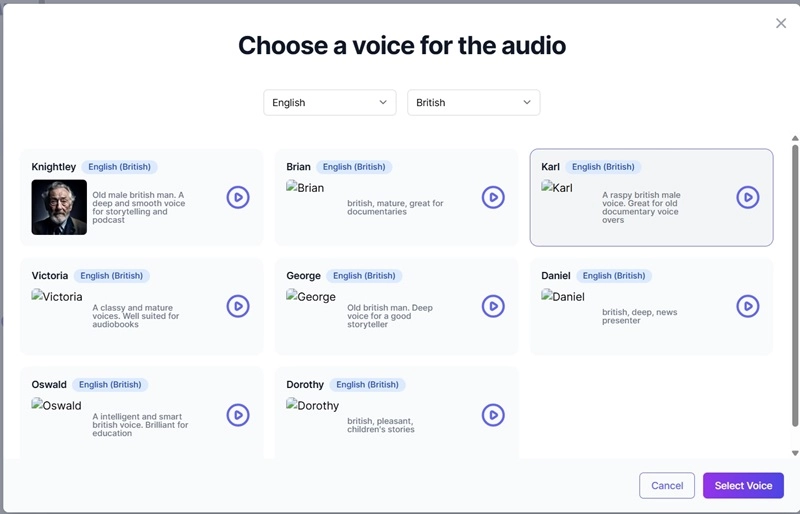Preview Daniel news presenter voice
Viewport: 800px width, 514px height.
[748, 306]
